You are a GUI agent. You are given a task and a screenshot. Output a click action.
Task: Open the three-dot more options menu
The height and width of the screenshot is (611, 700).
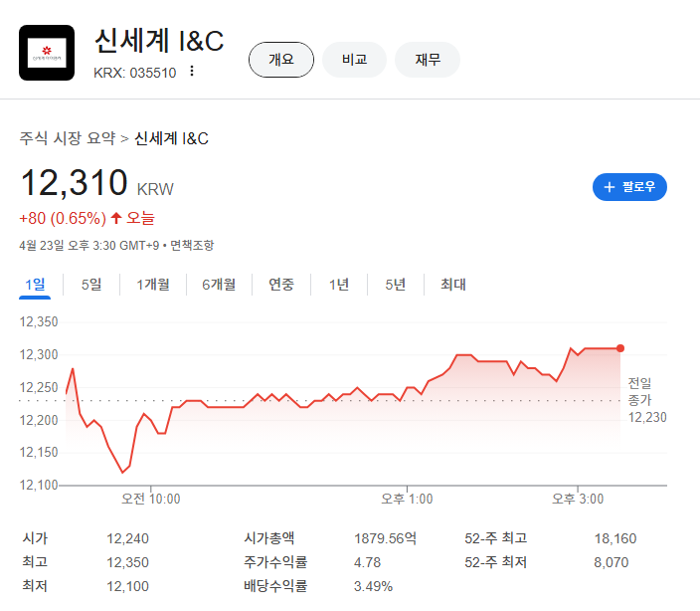(192, 71)
